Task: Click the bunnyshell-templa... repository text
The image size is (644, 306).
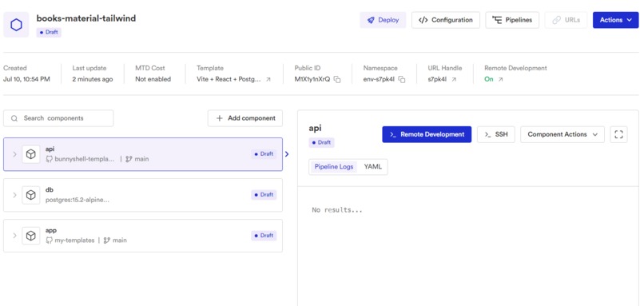Action: click(85, 159)
